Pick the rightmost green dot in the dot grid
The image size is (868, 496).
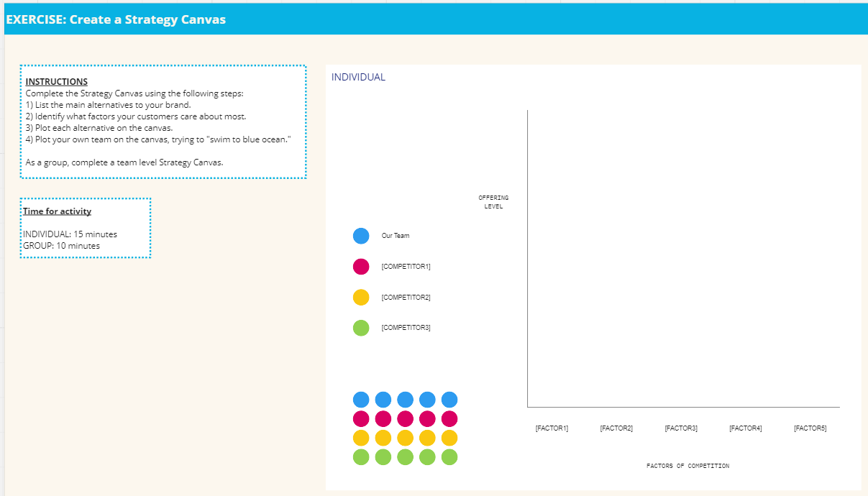coord(449,456)
